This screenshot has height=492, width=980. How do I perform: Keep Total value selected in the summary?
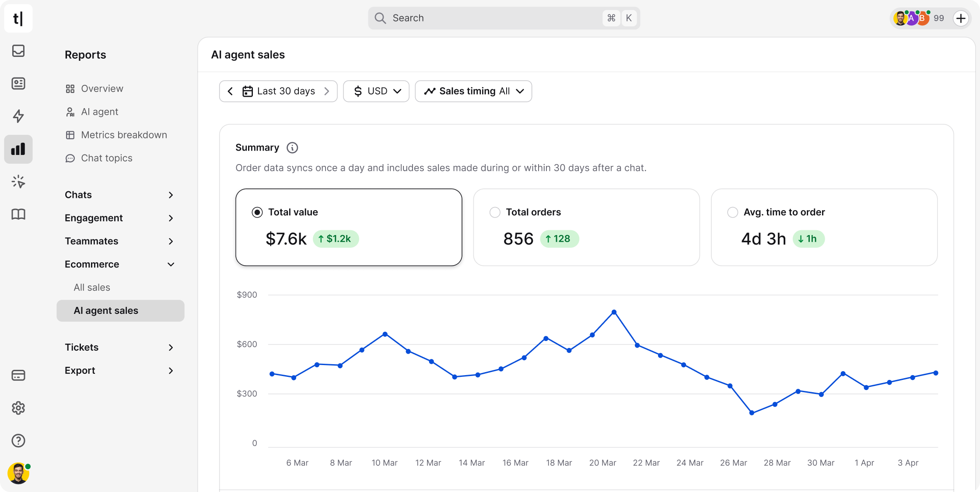point(257,212)
